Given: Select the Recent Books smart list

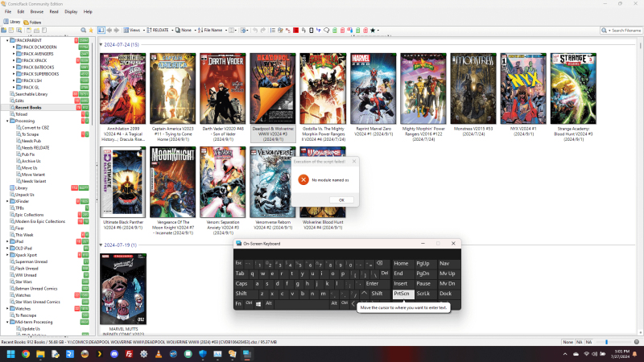Looking at the screenshot, I should click(x=33, y=106).
